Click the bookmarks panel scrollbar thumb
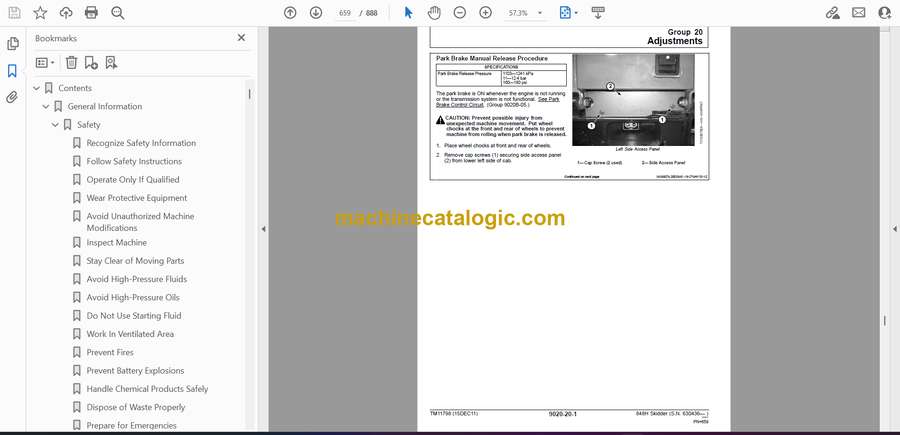This screenshot has height=435, width=900. [249, 94]
